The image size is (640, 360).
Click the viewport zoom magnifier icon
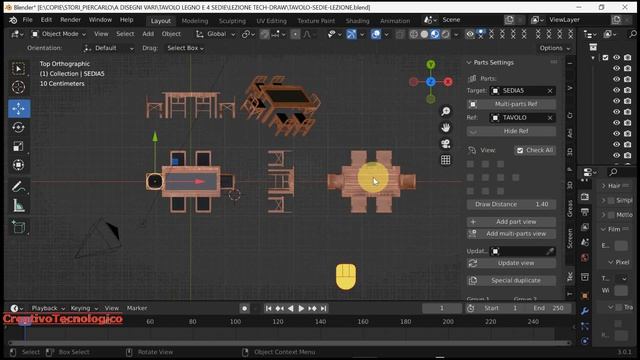(x=446, y=111)
